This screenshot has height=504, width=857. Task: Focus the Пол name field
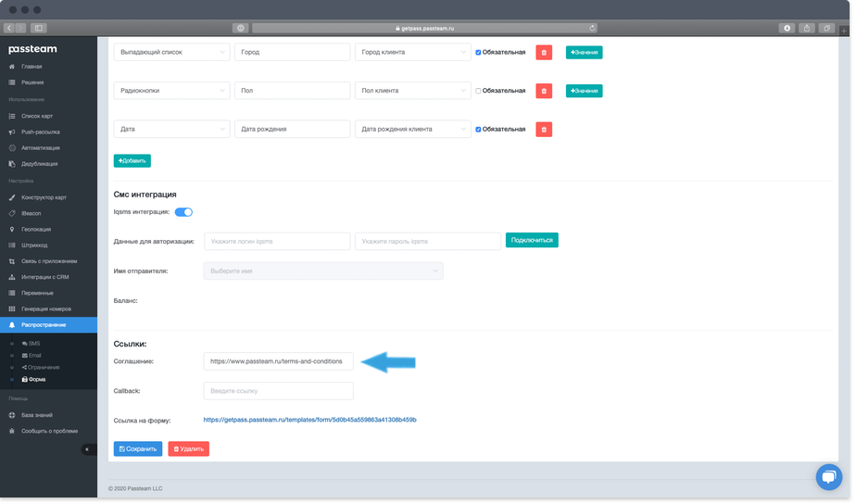pos(293,91)
